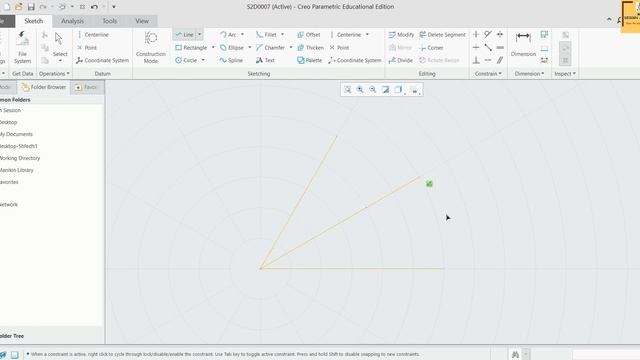The image size is (640, 360).
Task: Undo last action in quick access toolbar
Action: (94, 7)
